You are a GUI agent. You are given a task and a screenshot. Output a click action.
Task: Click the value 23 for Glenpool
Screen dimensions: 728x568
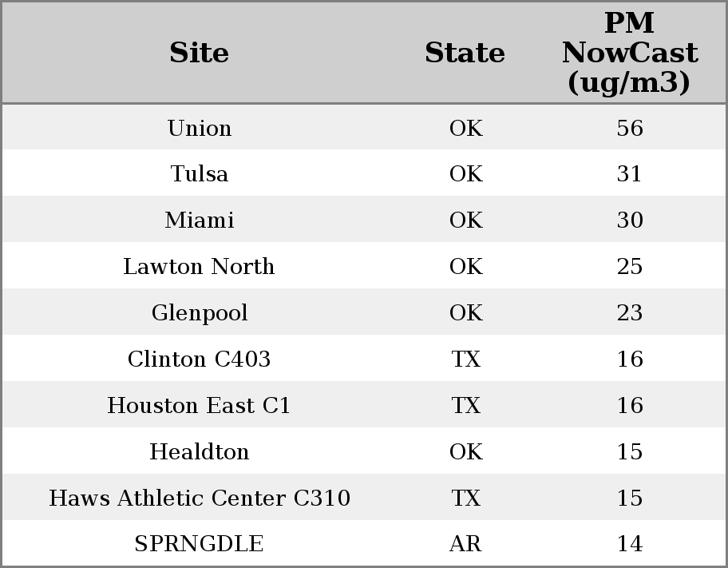coord(630,312)
